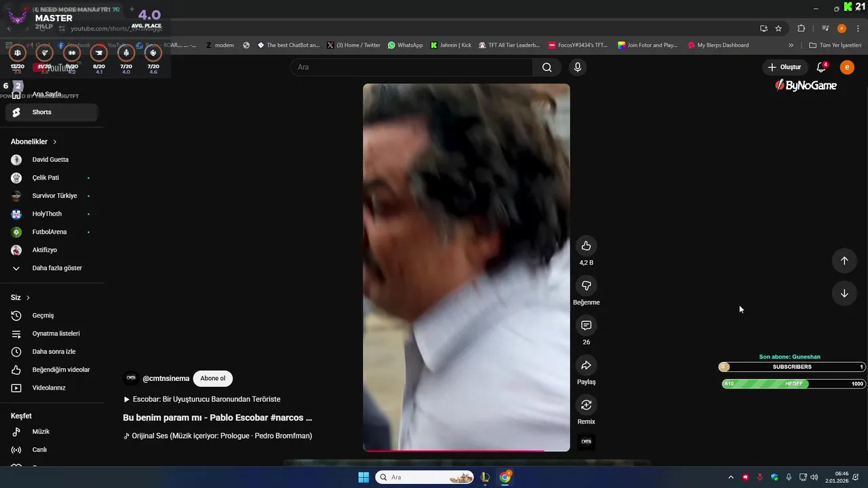Screen dimensions: 868x488
Task: Open Beğendiğim videolar liked videos
Action: point(52,370)
